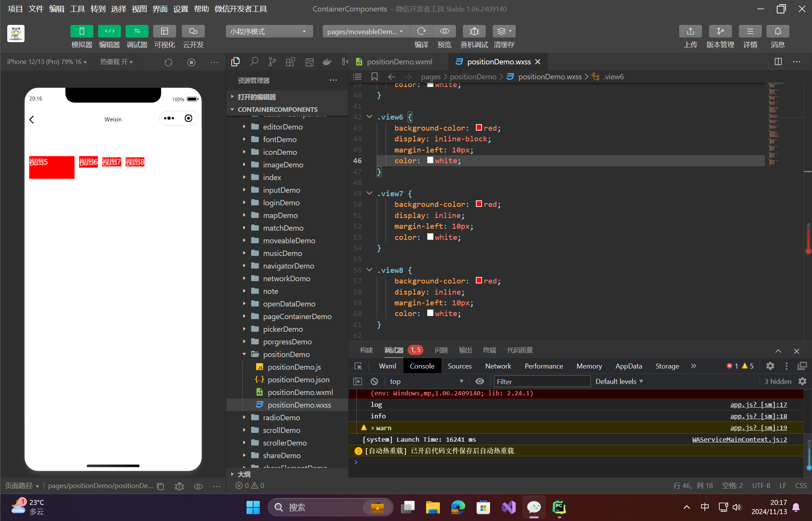Open the search icon in editor sidebar
The image size is (812, 521).
(254, 62)
